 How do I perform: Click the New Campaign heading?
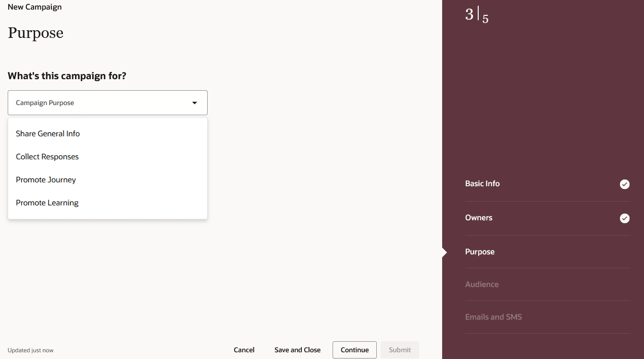click(34, 7)
